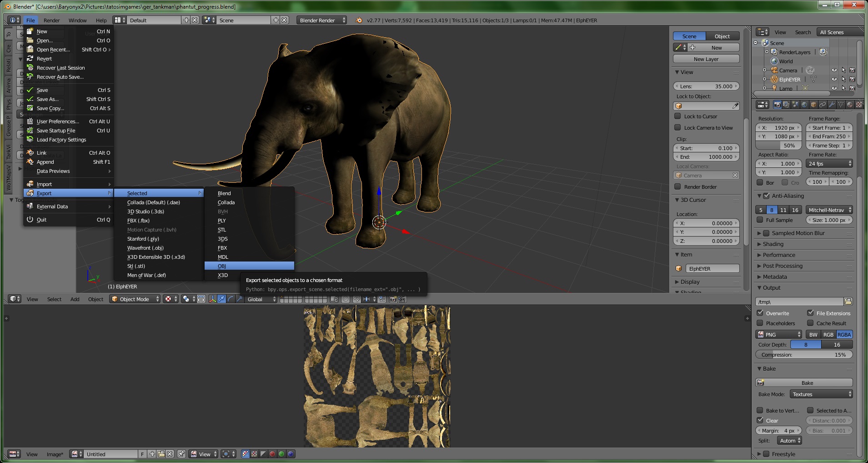
Task: Click the Material sphere properties tab
Action: pyautogui.click(x=849, y=105)
